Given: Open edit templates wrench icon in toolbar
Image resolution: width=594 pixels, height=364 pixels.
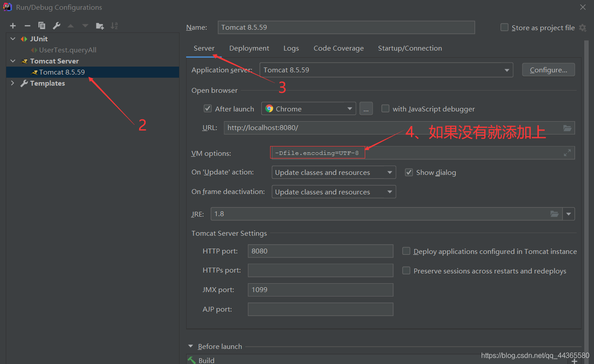Looking at the screenshot, I should click(56, 26).
